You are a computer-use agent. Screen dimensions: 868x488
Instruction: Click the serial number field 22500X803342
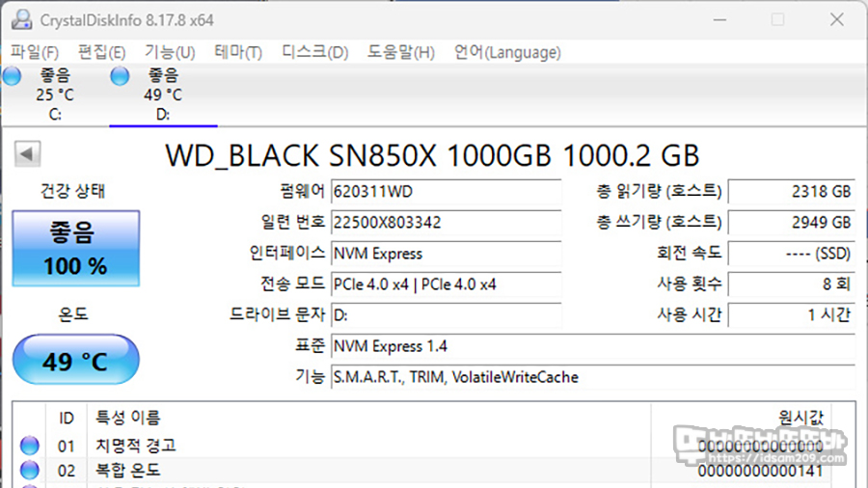(447, 223)
